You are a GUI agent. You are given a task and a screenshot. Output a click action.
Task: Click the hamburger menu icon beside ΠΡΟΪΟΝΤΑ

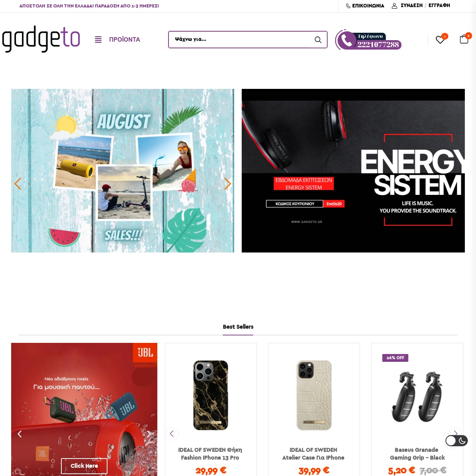click(x=98, y=39)
